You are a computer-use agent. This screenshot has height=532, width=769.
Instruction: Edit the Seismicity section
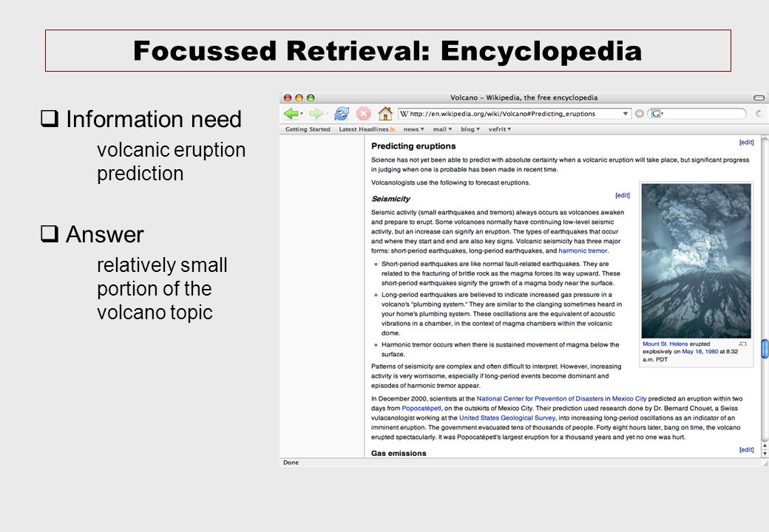[x=623, y=196]
